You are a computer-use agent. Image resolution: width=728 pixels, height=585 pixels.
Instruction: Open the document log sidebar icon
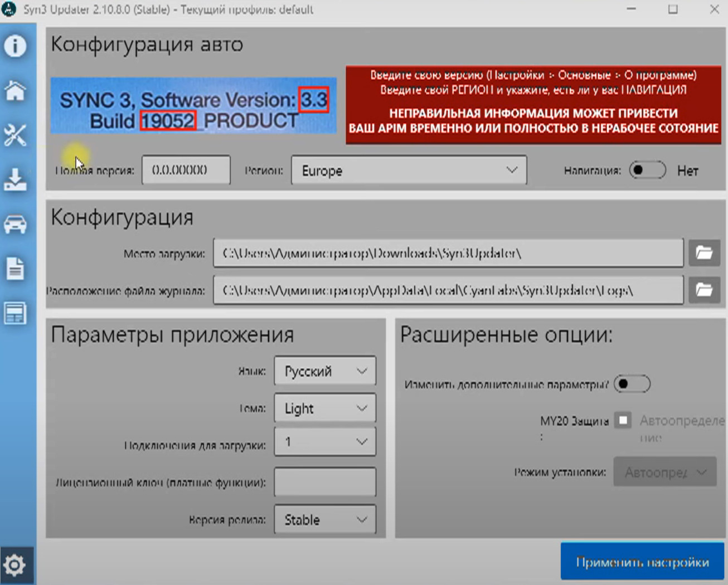pyautogui.click(x=15, y=269)
